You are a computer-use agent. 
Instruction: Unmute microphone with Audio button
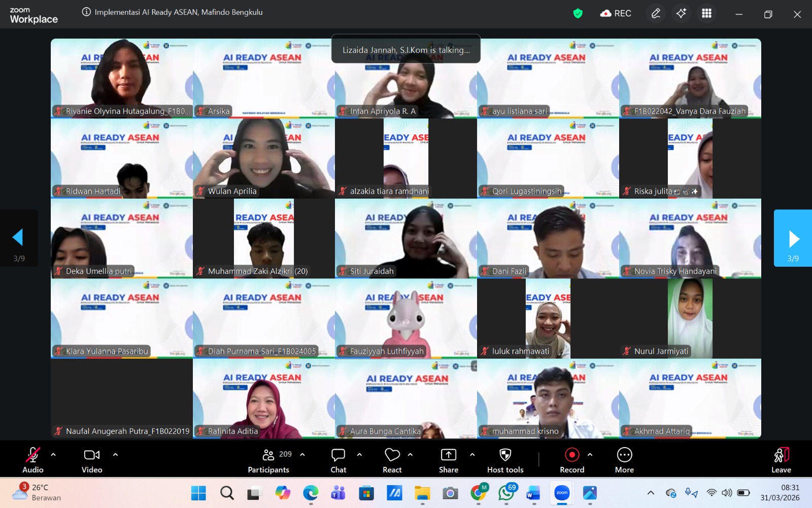[33, 460]
